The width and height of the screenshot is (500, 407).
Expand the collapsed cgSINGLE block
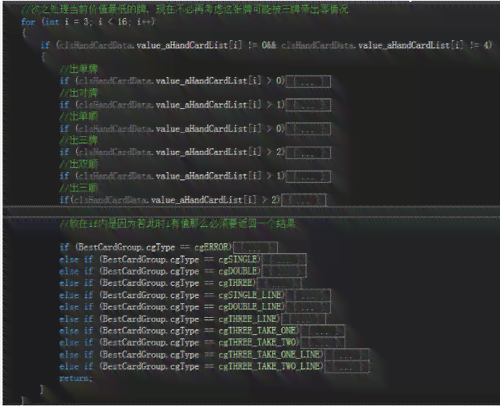284,260
